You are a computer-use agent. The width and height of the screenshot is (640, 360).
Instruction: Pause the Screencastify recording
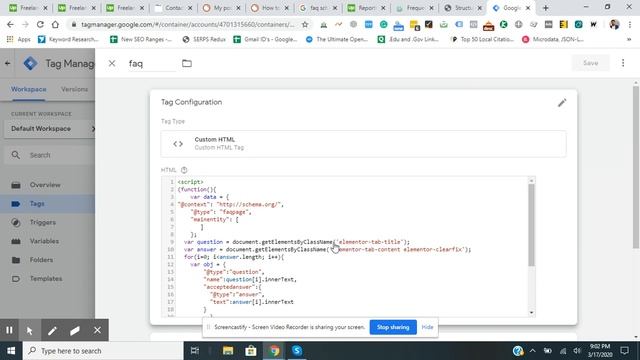pyautogui.click(x=9, y=330)
